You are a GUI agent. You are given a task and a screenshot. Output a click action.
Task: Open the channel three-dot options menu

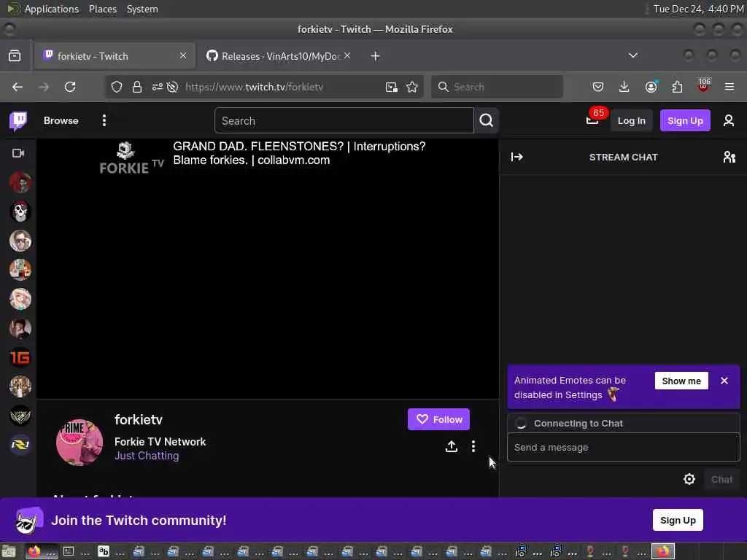(x=473, y=446)
